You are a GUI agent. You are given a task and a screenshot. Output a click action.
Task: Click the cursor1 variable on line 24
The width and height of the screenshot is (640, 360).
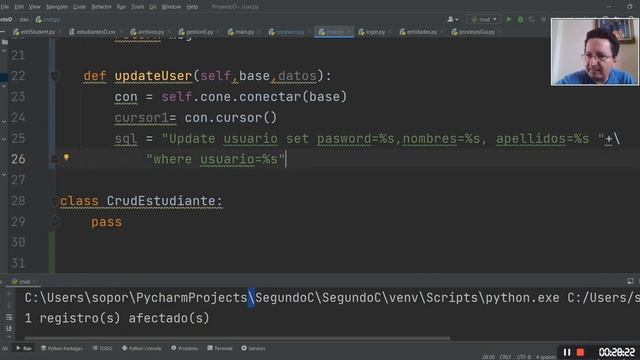pos(141,118)
